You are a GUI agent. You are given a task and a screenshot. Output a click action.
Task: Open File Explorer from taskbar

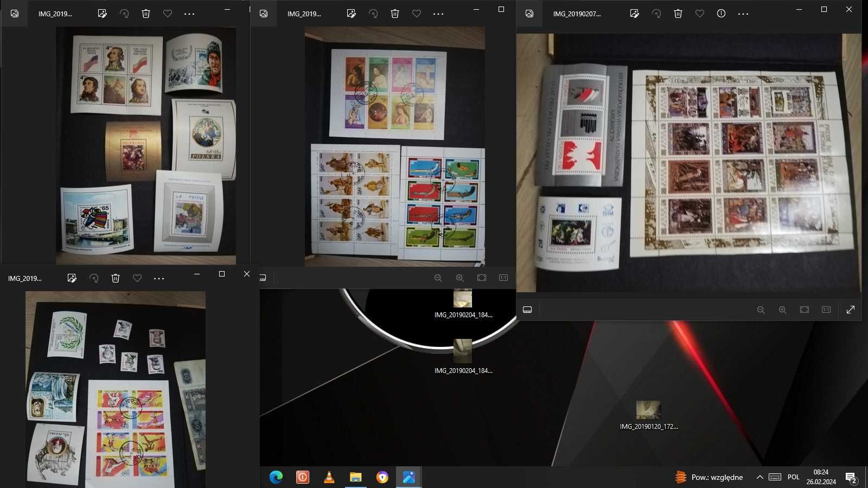(x=356, y=477)
